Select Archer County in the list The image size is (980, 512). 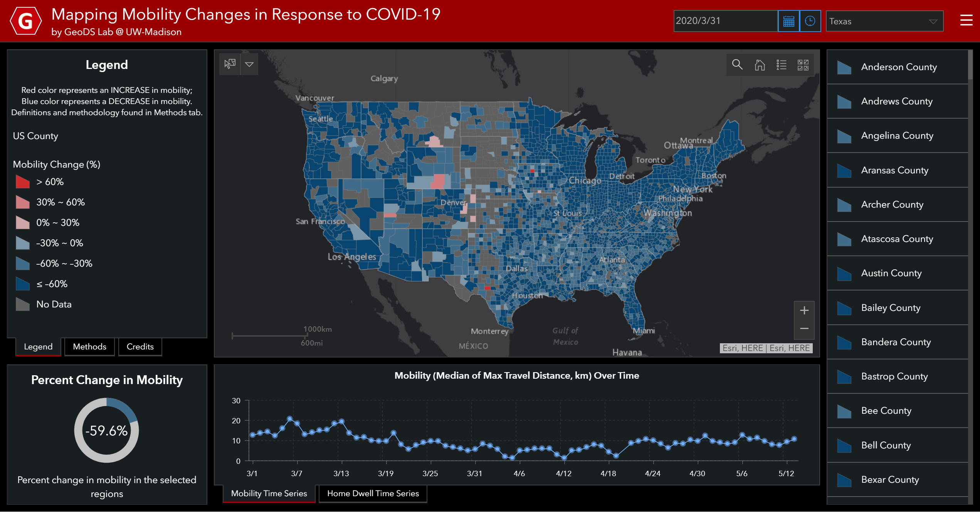[x=898, y=205]
